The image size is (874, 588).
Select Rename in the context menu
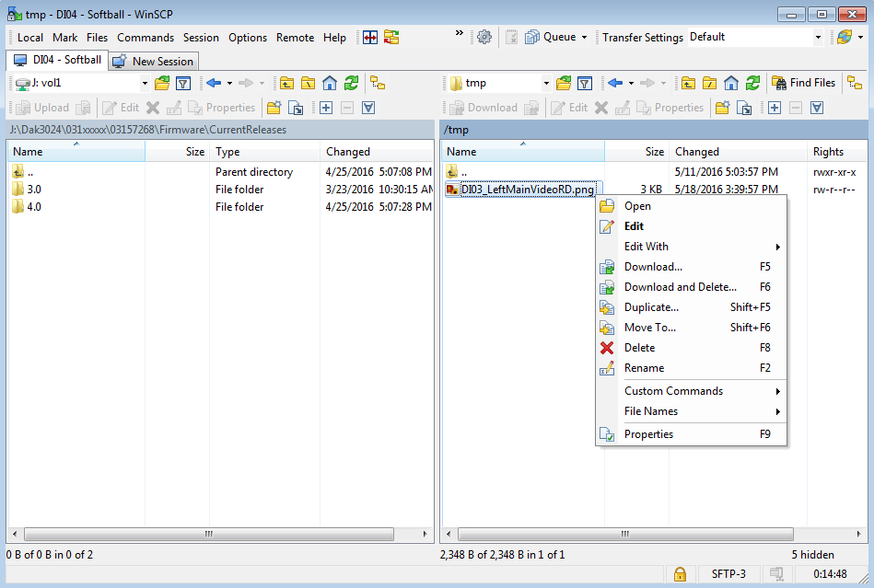(659, 367)
